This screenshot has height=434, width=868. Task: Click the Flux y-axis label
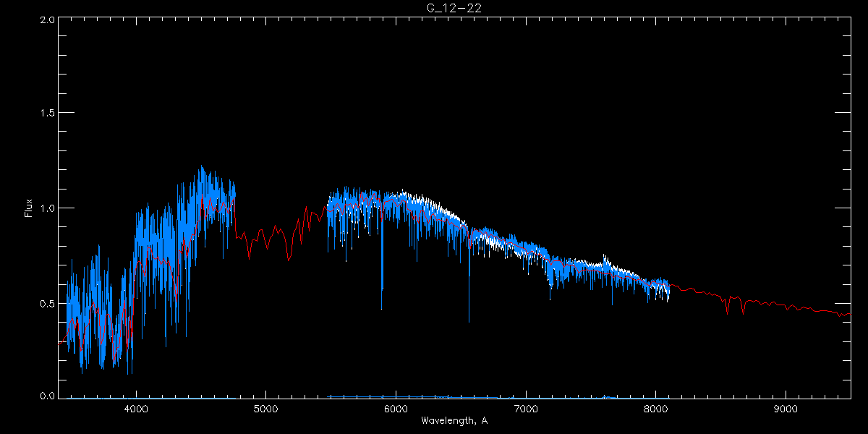[29, 208]
